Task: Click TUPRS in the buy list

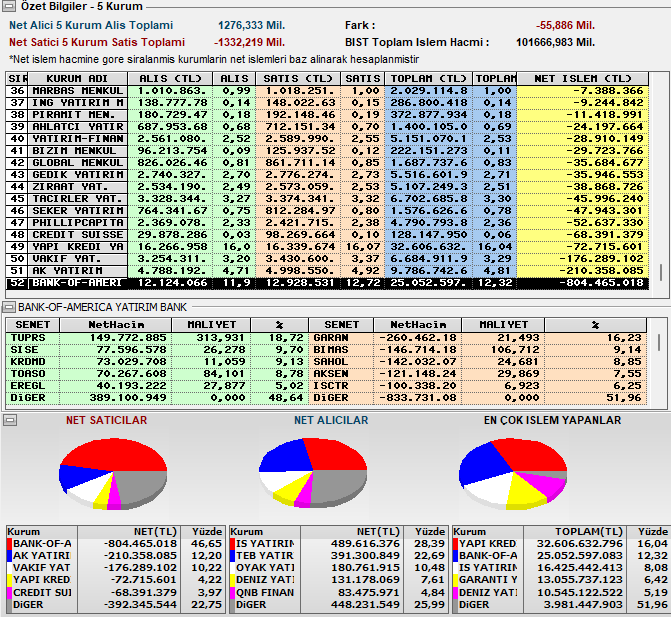Action: pyautogui.click(x=28, y=338)
